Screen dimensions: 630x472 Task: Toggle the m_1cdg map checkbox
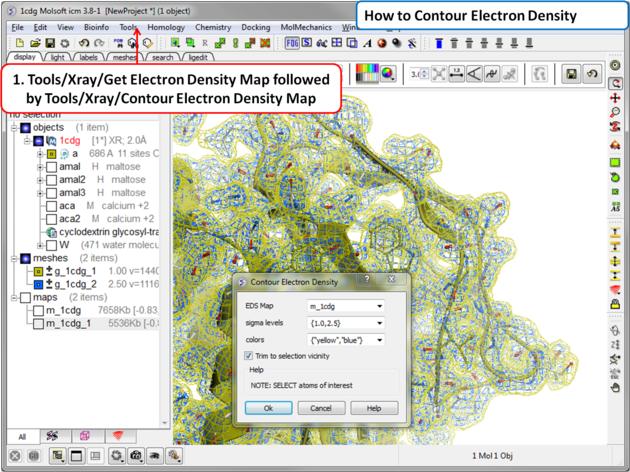39,310
